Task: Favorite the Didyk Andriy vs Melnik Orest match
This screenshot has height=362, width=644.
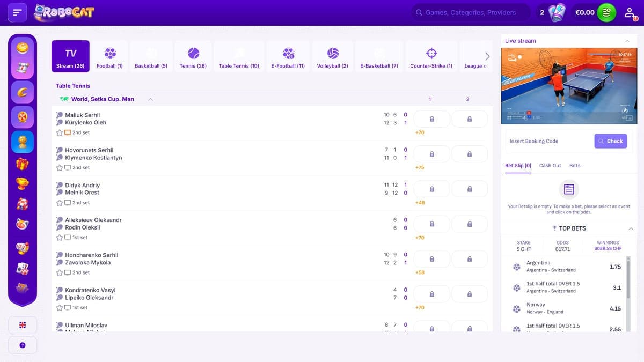Action: click(60, 203)
